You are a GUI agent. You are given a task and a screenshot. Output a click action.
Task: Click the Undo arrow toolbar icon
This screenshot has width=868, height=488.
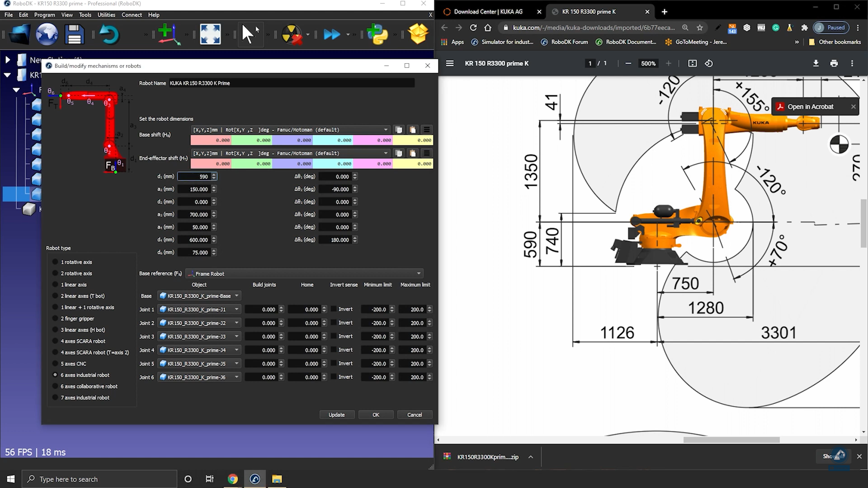point(109,34)
